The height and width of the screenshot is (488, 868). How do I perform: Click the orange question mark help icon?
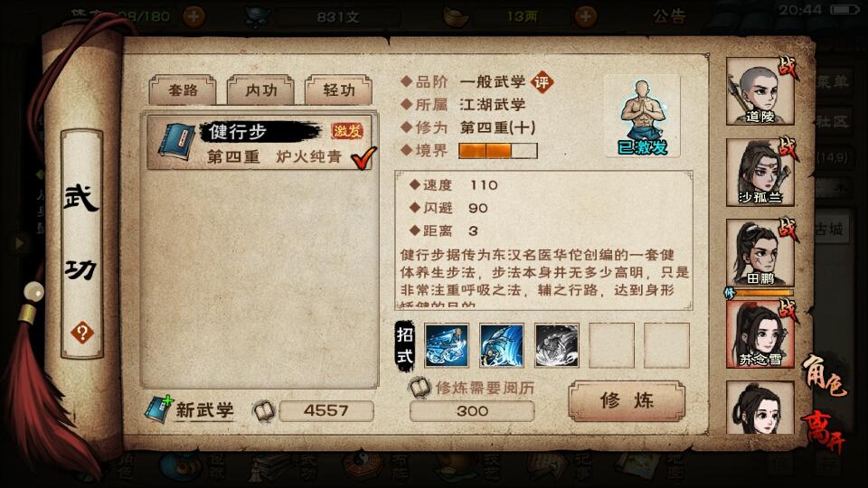(82, 333)
